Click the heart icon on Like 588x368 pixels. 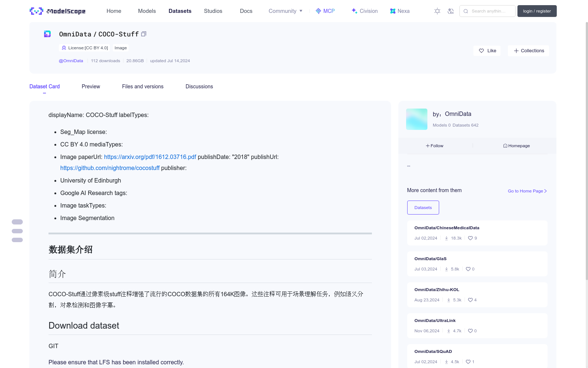pyautogui.click(x=481, y=51)
